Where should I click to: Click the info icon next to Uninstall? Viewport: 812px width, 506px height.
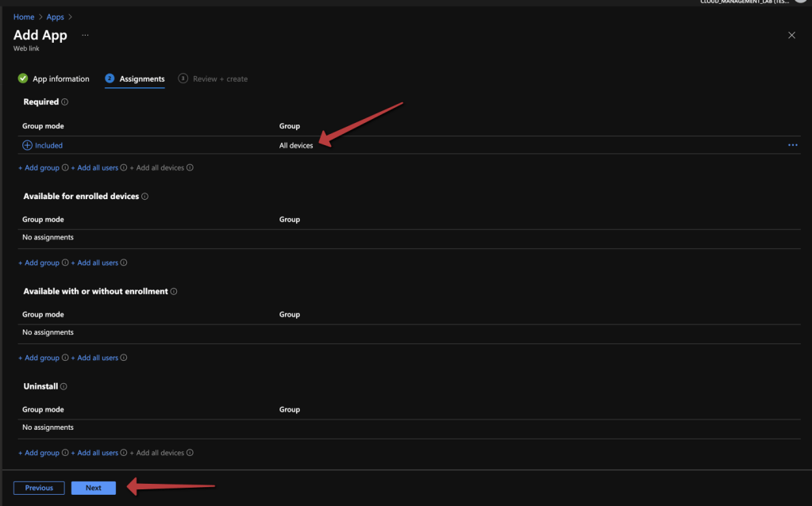(x=64, y=387)
